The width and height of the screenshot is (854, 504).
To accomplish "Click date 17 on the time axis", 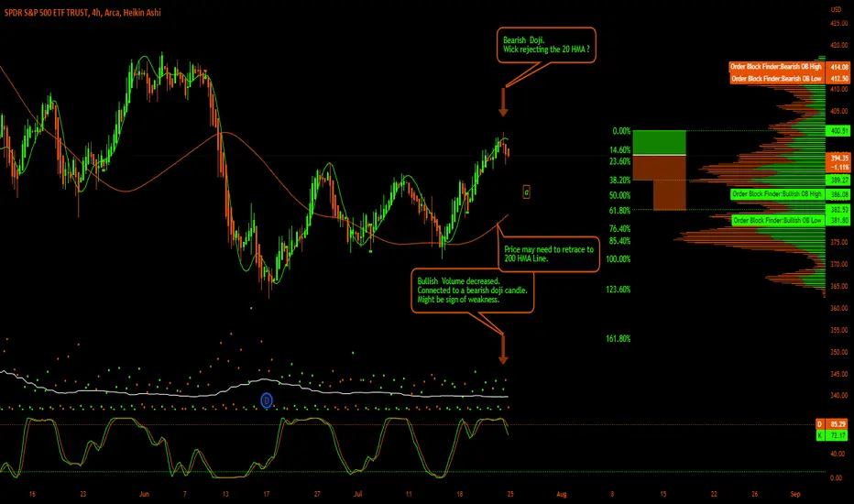I will [x=267, y=494].
